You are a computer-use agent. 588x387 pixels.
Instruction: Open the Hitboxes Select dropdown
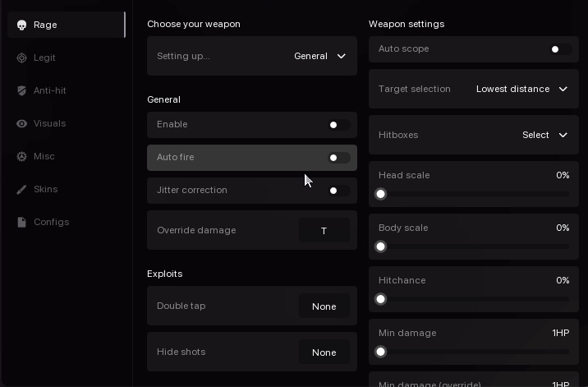click(544, 135)
